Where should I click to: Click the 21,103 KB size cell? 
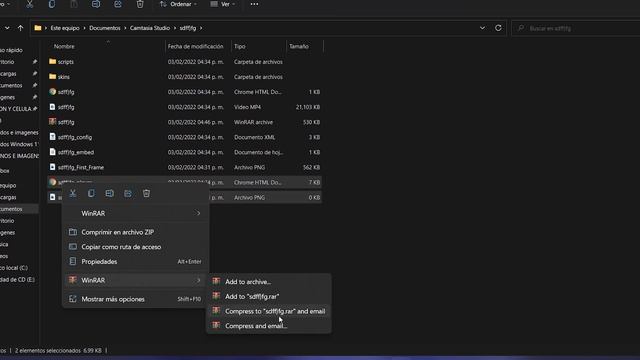308,107
